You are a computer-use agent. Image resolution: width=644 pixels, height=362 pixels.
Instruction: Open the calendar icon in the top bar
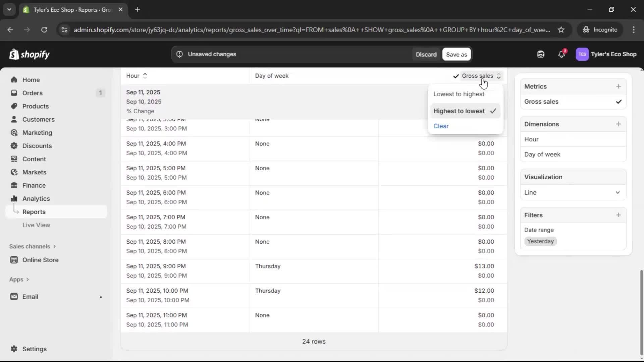tap(540, 54)
